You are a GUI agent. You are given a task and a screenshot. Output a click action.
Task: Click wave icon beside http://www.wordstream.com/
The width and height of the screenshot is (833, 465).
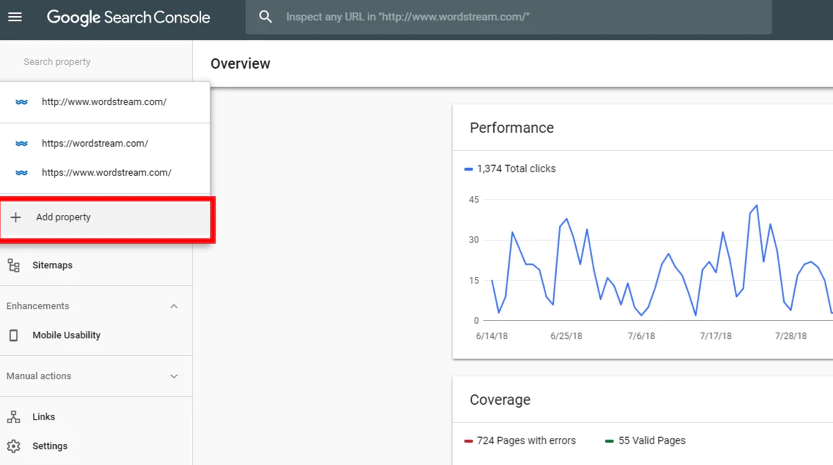(x=21, y=102)
